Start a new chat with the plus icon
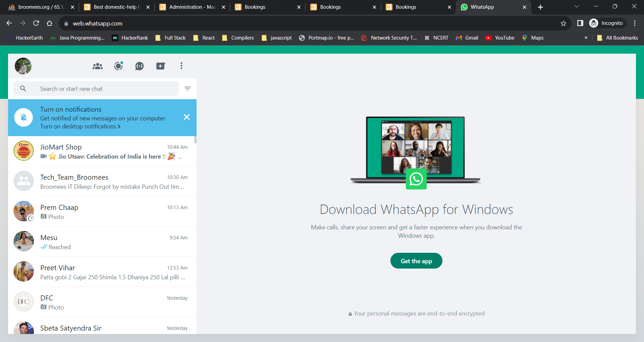 click(161, 66)
